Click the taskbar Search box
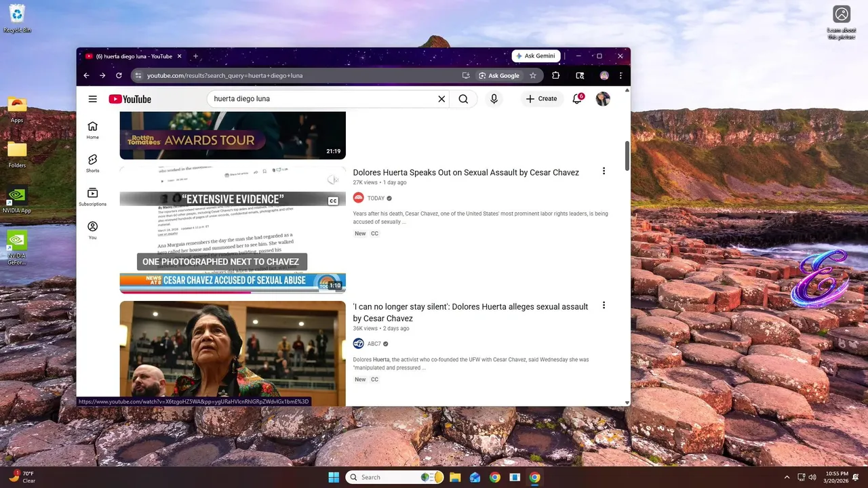 tap(395, 477)
